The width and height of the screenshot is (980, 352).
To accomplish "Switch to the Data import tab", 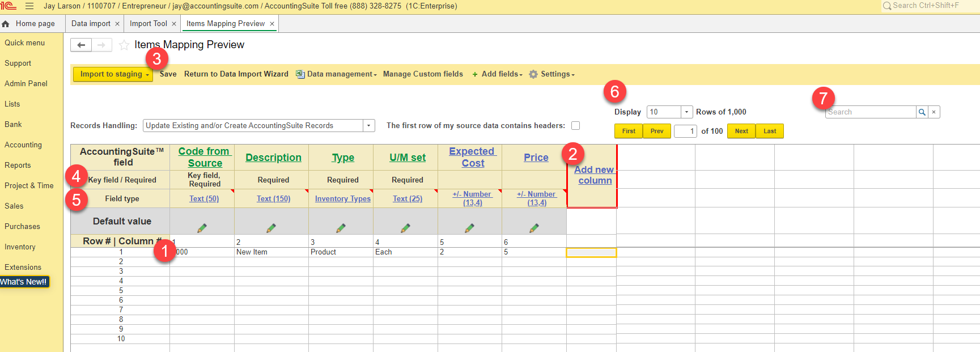I will coord(91,24).
